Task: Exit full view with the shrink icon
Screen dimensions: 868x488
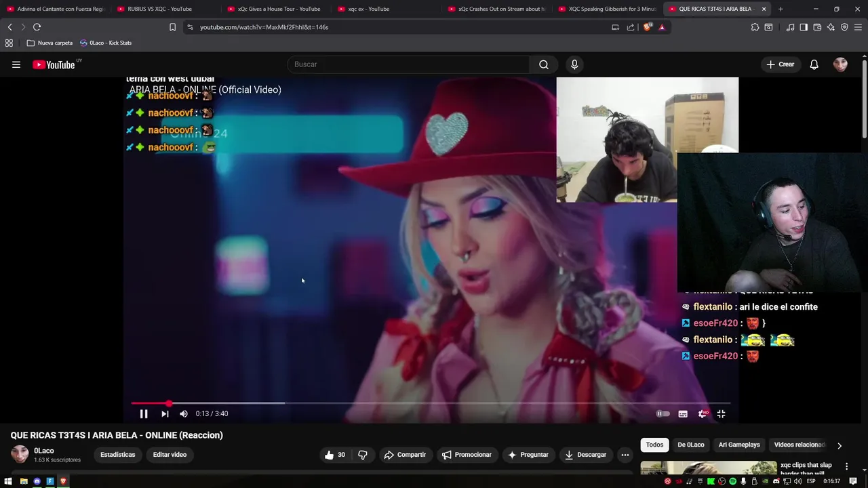Action: (721, 413)
